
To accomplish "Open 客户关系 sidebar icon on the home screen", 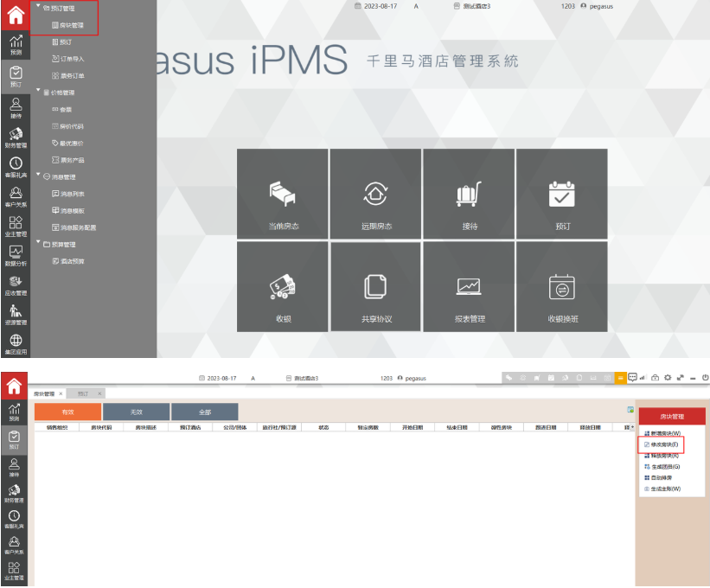I will [x=16, y=196].
